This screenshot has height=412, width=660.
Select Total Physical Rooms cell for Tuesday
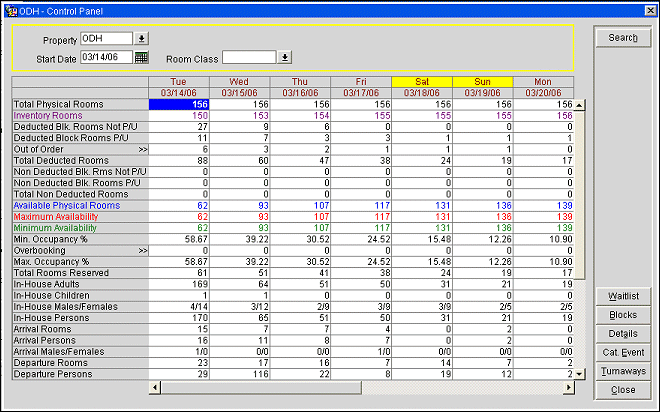point(179,104)
